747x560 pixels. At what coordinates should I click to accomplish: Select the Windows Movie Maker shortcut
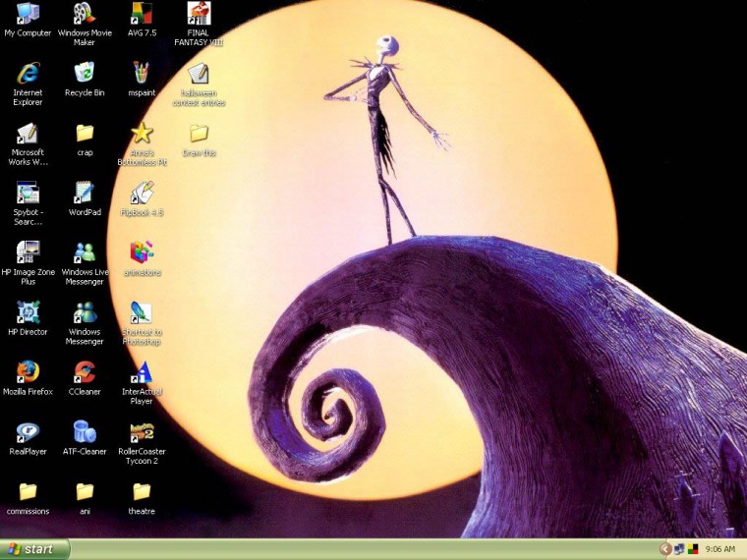85,15
